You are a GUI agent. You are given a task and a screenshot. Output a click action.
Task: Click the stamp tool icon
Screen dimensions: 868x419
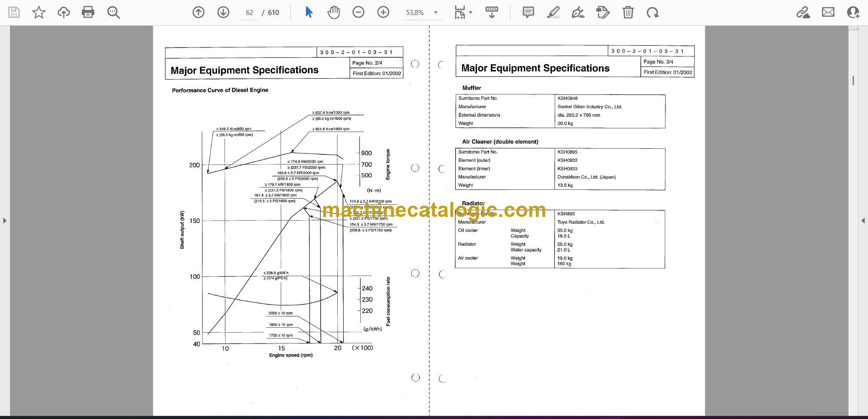click(603, 12)
